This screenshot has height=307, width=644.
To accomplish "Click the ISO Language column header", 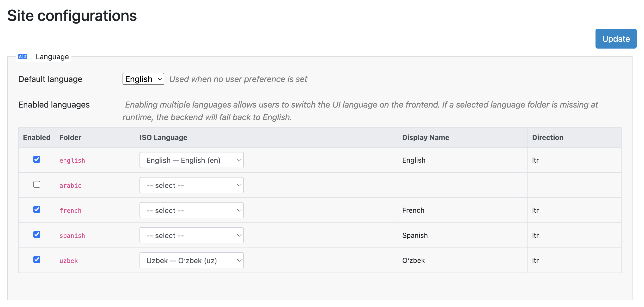I will pos(163,138).
